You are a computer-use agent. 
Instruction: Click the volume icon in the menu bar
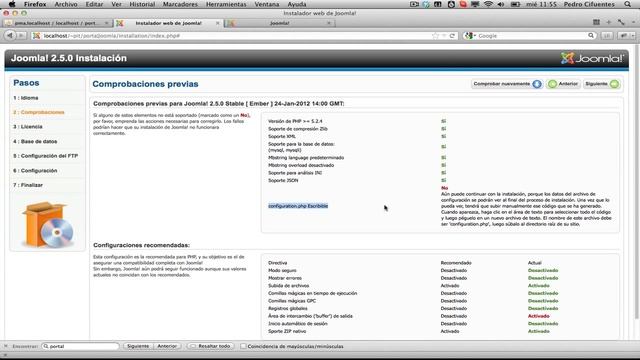tap(501, 4)
